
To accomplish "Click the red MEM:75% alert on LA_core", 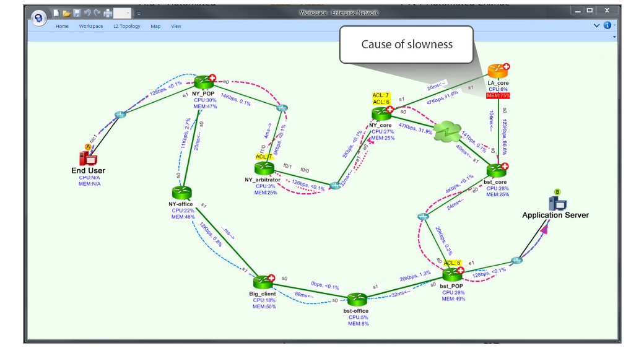I will [x=498, y=96].
